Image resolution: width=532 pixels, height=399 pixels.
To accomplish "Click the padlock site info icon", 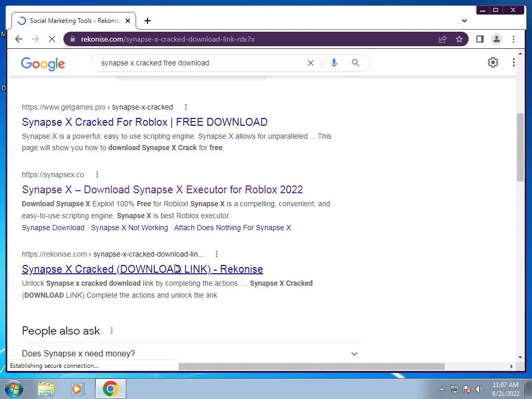I will [x=73, y=39].
